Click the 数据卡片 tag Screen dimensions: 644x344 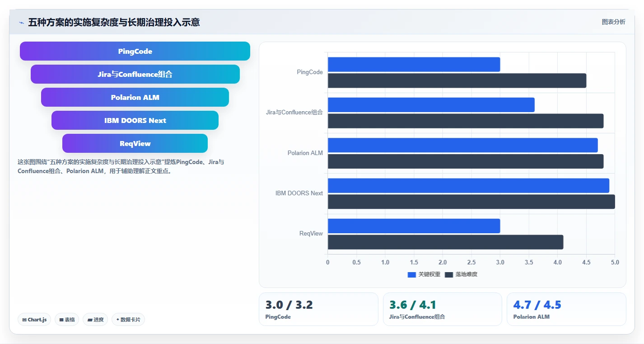pos(128,320)
